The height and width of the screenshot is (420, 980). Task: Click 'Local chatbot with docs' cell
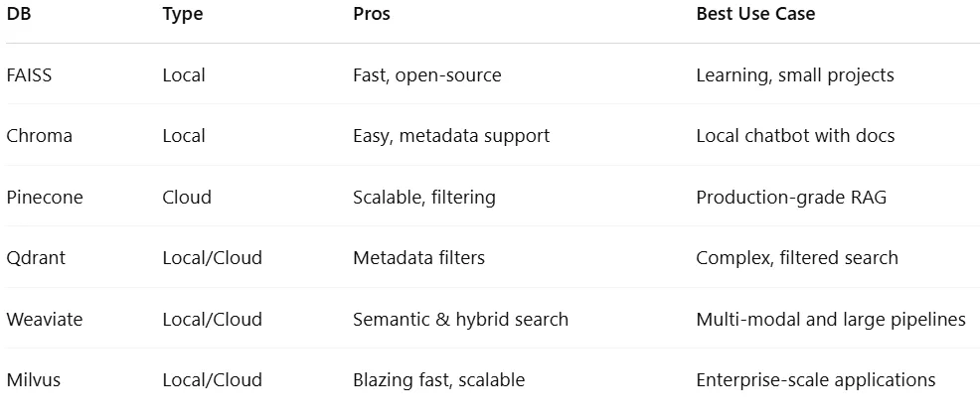coord(795,136)
